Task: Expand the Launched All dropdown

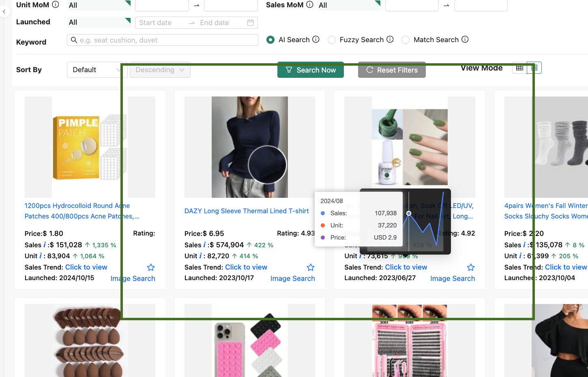Action: click(99, 22)
